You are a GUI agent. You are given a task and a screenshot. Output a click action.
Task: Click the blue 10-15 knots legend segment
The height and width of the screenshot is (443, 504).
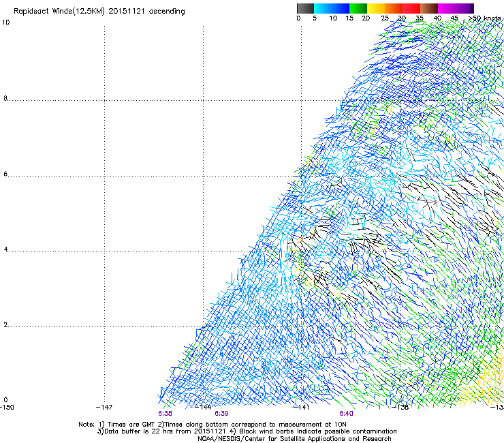pos(341,8)
